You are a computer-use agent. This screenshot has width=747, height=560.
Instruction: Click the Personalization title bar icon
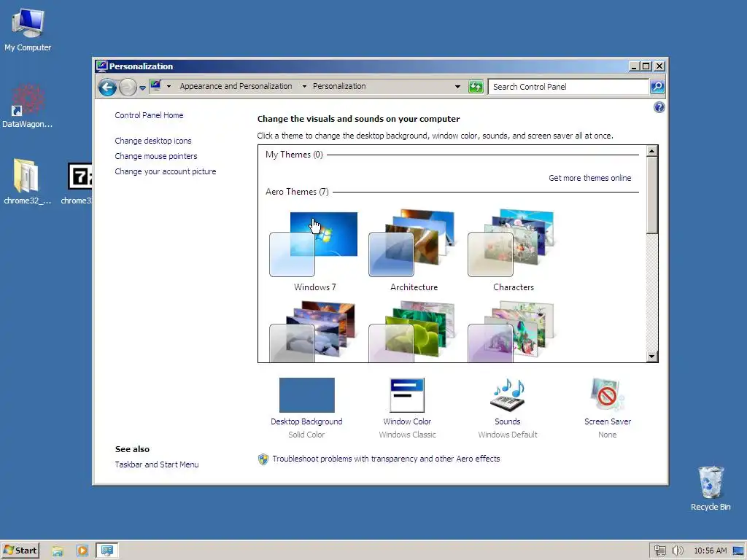point(101,66)
